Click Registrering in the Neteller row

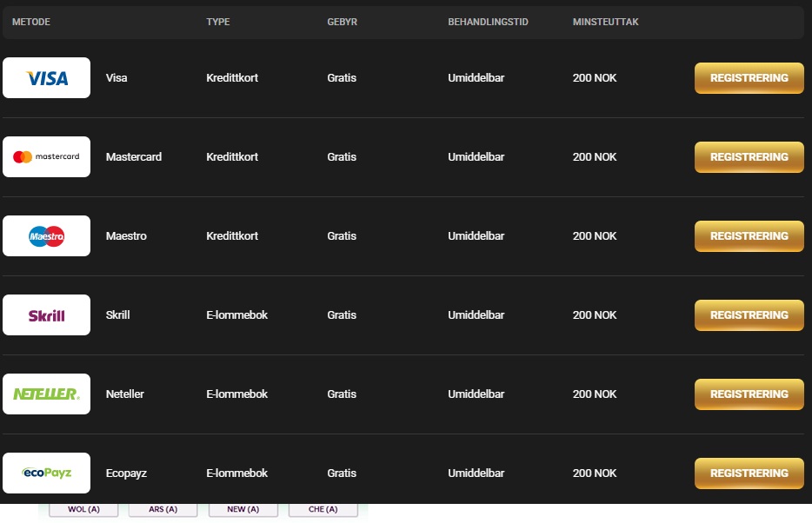pos(749,394)
